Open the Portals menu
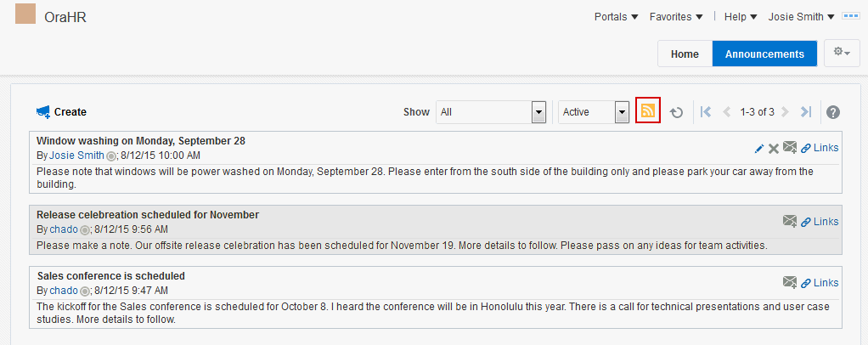868x345 pixels. [x=616, y=16]
